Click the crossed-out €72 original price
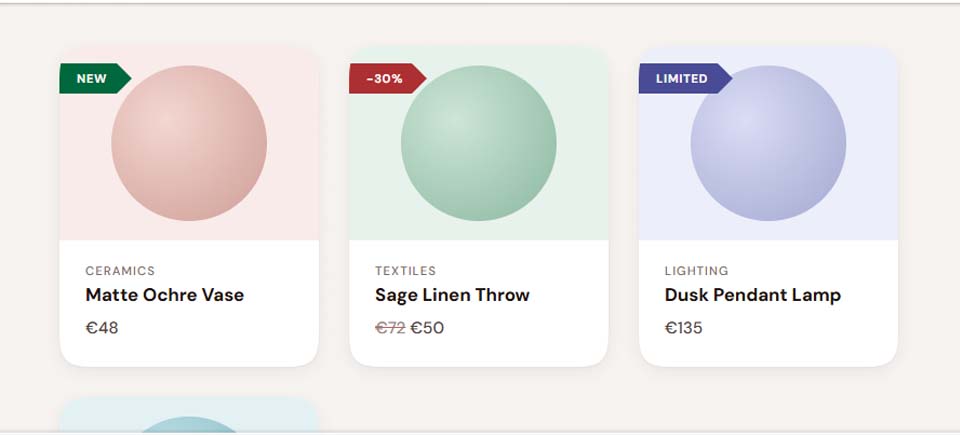 [390, 328]
